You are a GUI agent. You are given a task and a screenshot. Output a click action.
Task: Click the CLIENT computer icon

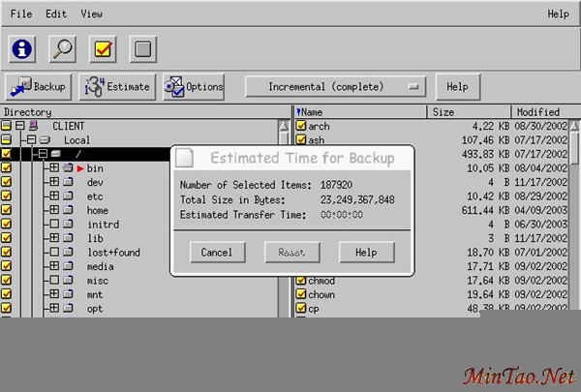pos(33,126)
